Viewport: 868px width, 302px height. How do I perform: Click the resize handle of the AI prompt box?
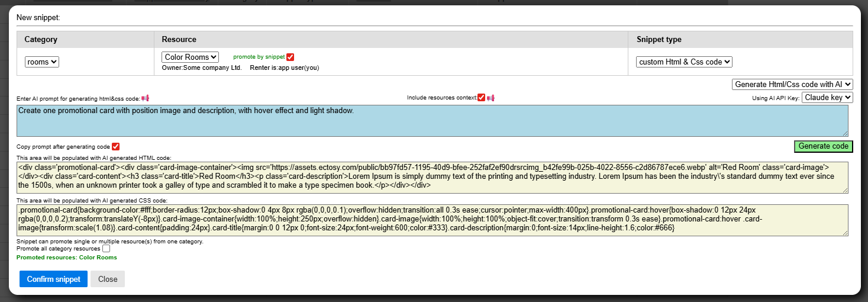tap(845, 134)
